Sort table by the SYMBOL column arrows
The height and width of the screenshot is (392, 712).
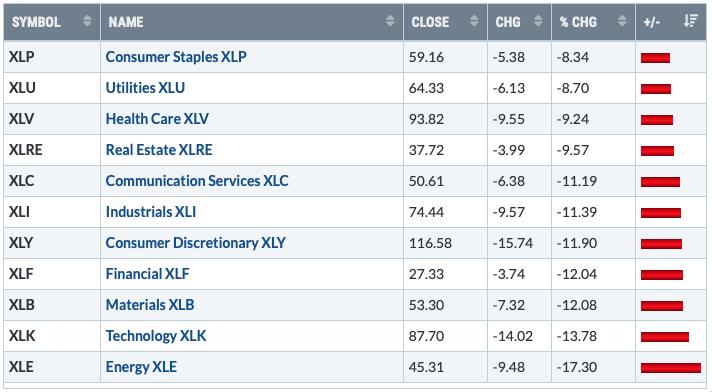[x=87, y=21]
